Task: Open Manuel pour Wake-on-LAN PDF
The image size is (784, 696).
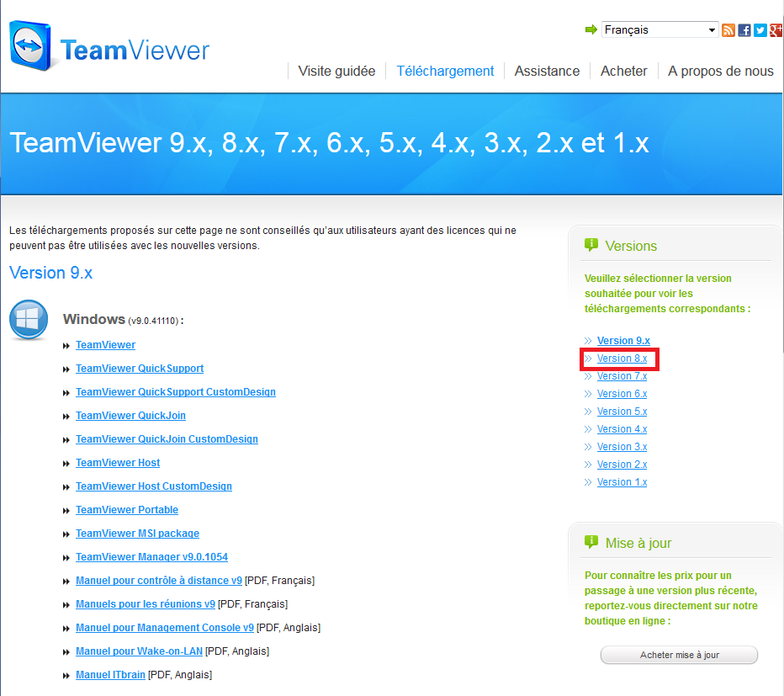Action: click(139, 651)
